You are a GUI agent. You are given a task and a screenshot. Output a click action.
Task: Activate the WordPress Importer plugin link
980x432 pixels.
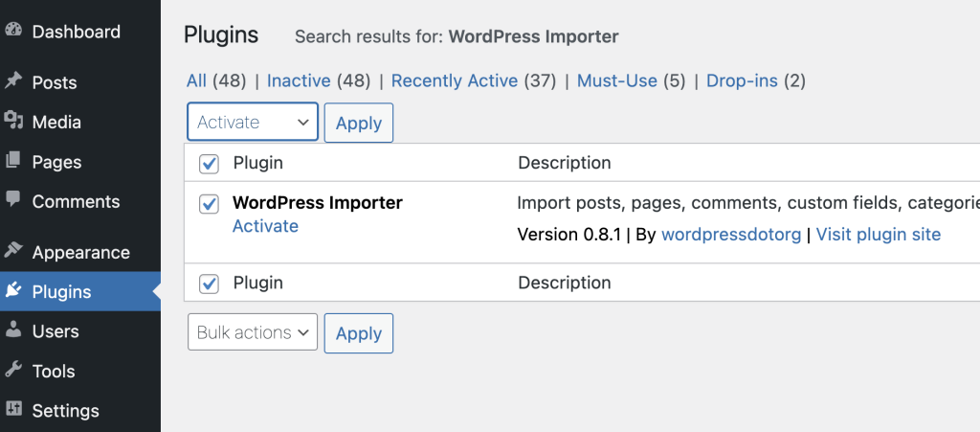[265, 226]
